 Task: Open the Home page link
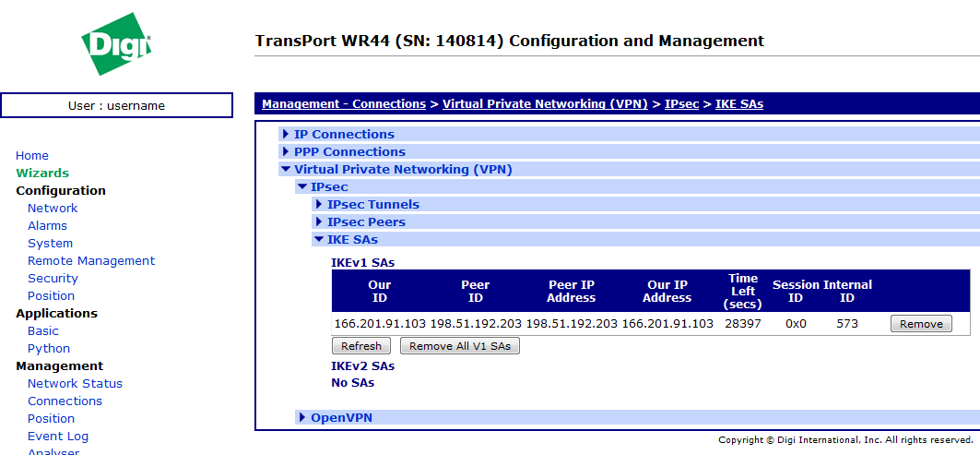[32, 156]
